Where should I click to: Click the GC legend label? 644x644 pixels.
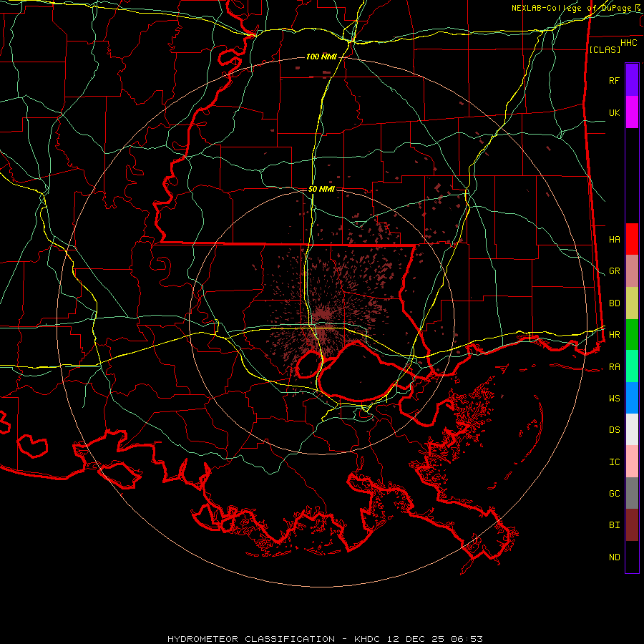pos(614,494)
